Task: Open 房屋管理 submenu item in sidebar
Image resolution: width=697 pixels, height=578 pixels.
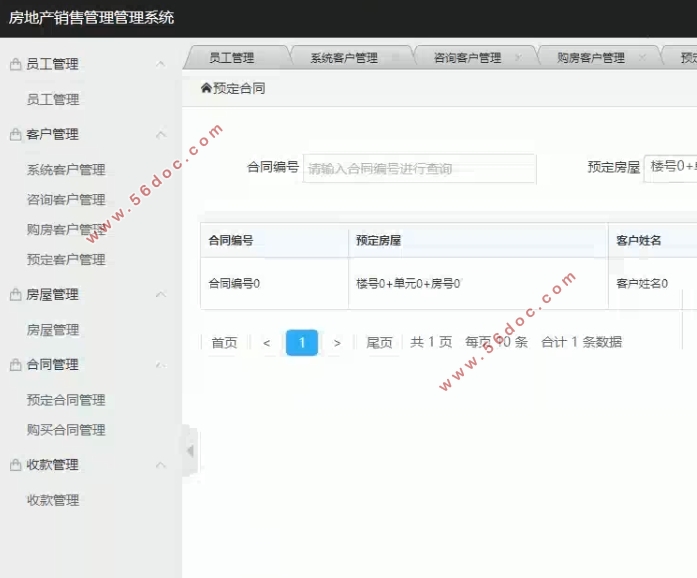Action: click(53, 330)
